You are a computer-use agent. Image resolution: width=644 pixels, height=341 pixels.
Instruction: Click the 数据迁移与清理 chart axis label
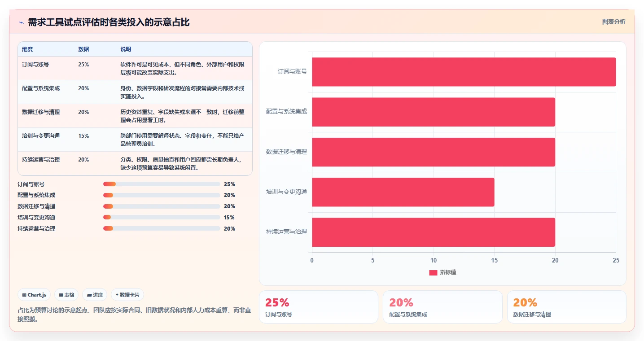click(286, 152)
